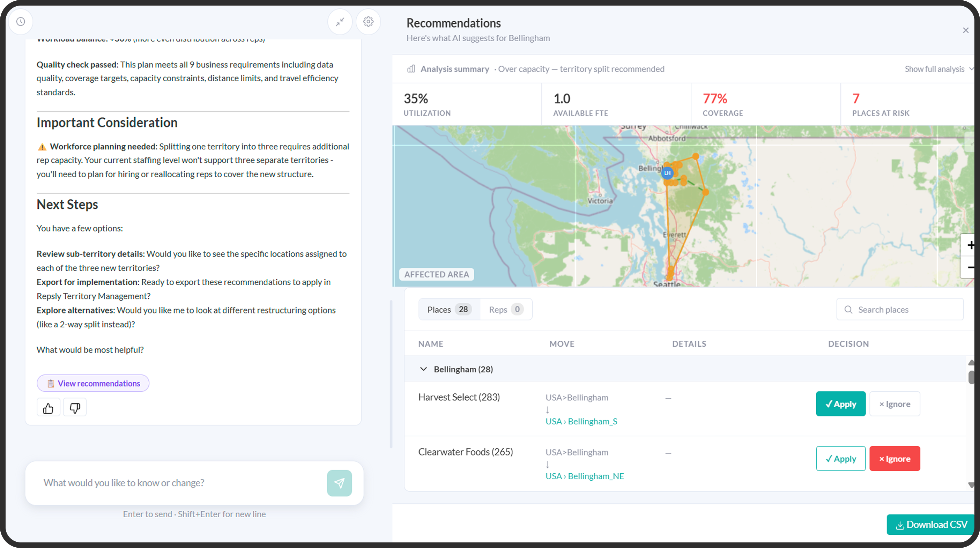The width and height of the screenshot is (980, 548).
Task: Click the LH rep marker on map
Action: [667, 173]
